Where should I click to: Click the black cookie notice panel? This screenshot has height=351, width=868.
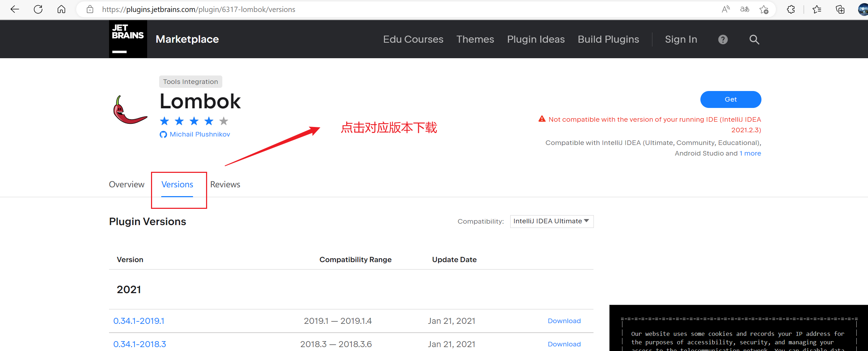(739, 328)
